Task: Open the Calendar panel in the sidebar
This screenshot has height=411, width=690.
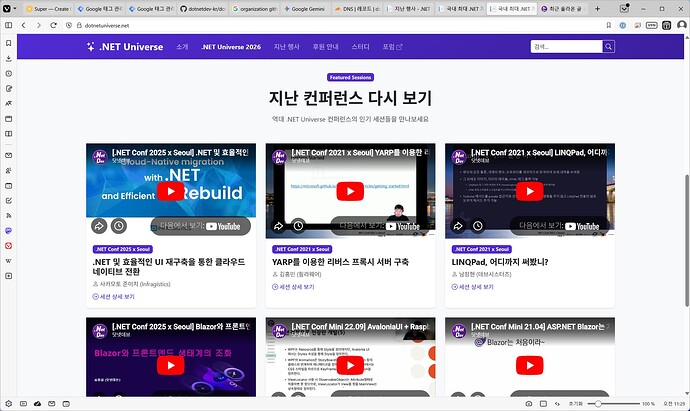Action: 8,186
